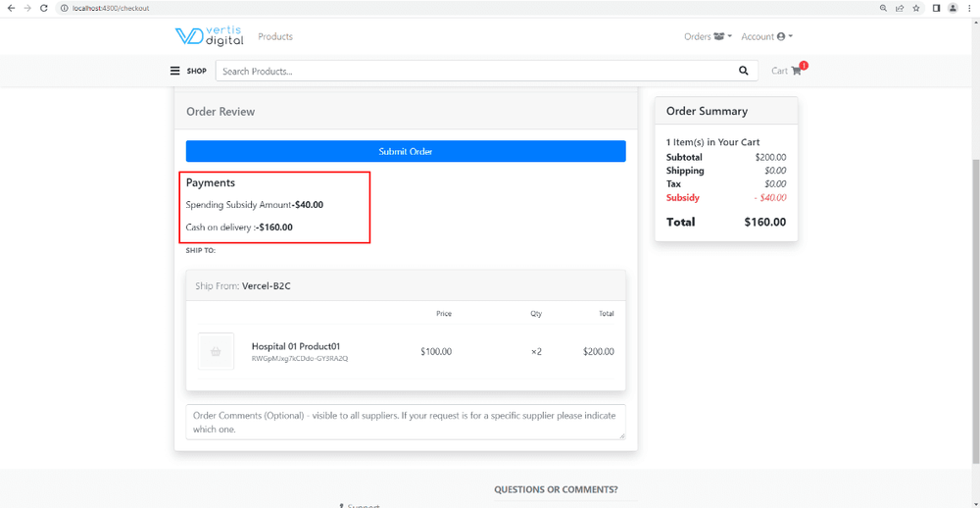Screen dimensions: 980x508
Task: Click the QUESTIONS OR COMMENTS? heading
Action: tap(556, 489)
